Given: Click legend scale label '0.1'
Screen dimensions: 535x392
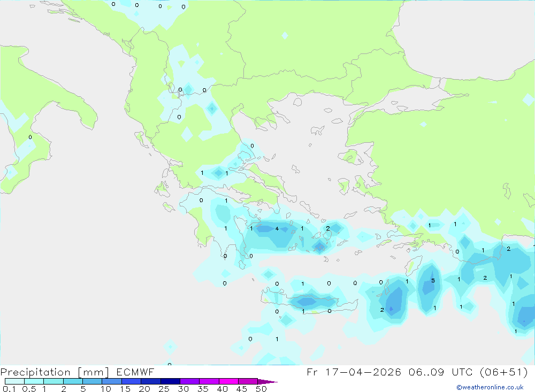Looking at the screenshot, I should [9, 389].
